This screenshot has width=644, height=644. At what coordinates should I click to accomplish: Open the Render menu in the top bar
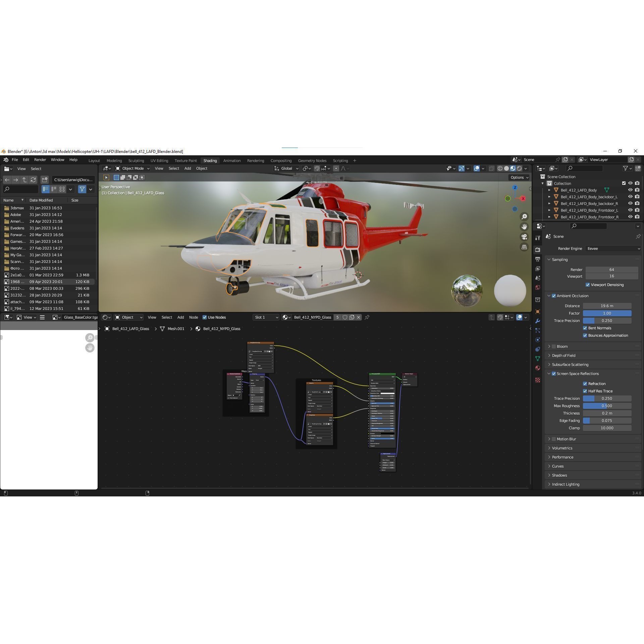point(40,160)
